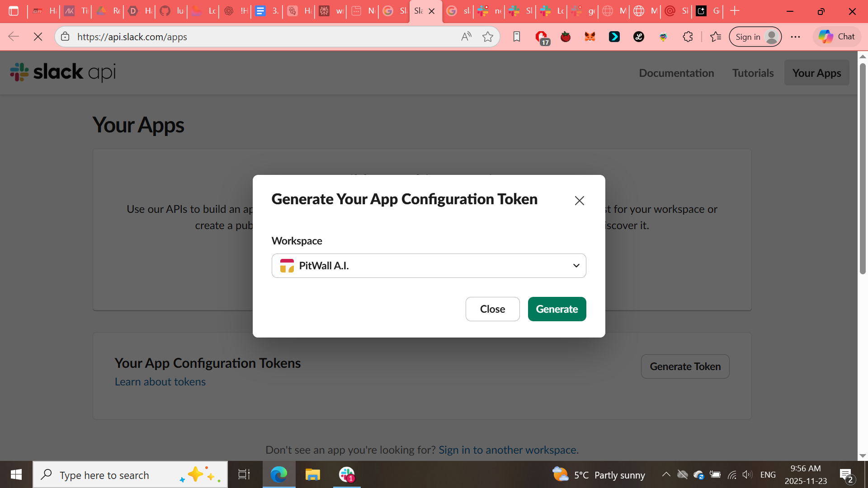
Task: Open the browser Extensions puzzle icon
Action: [688, 37]
